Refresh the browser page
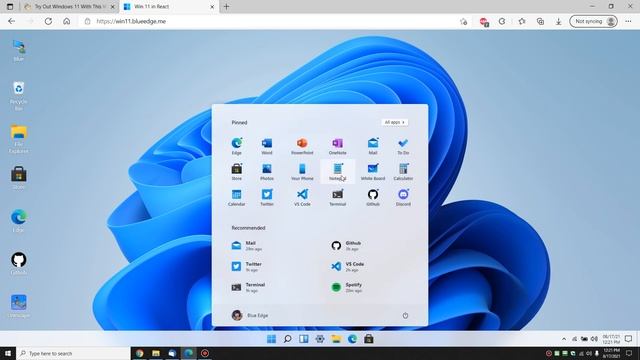This screenshot has height=360, width=640. coord(48,21)
